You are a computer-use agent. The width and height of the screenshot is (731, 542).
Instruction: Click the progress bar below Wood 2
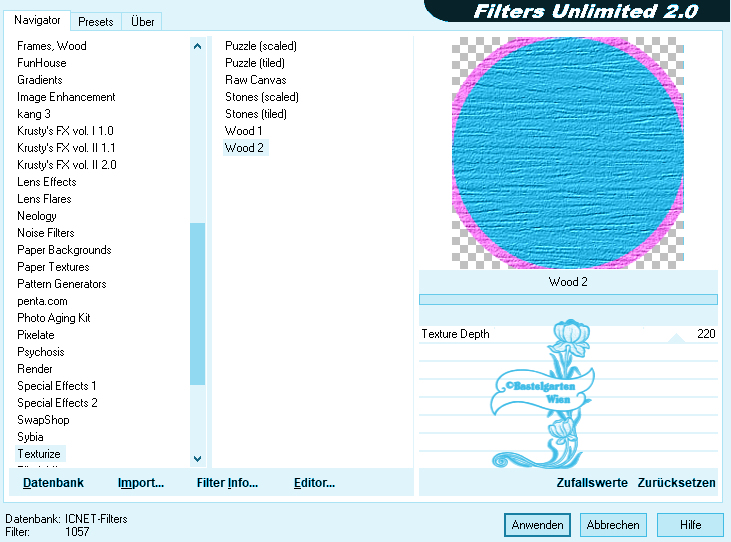click(x=568, y=300)
